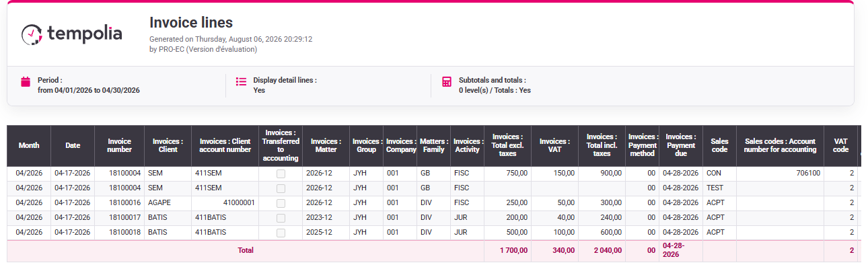Click the 750,00 total excl. taxes cell
This screenshot has height=269, width=868.
(508, 174)
